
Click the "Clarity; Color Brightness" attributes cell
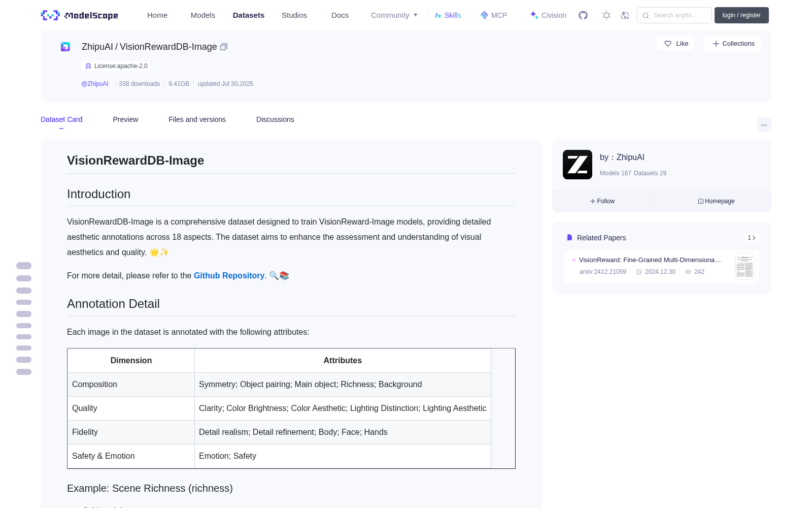[x=343, y=408]
